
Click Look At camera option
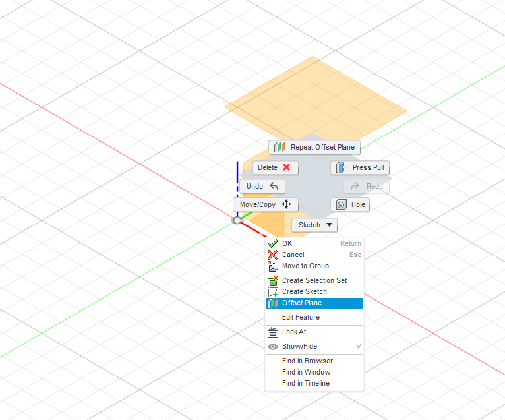point(294,332)
